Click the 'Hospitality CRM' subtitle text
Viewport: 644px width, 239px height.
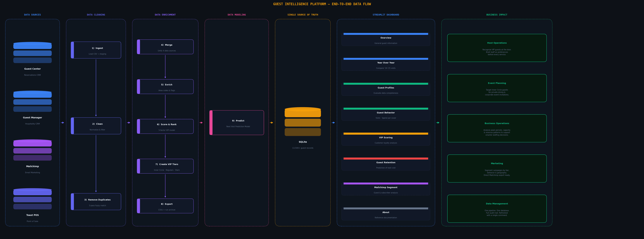coord(33,124)
